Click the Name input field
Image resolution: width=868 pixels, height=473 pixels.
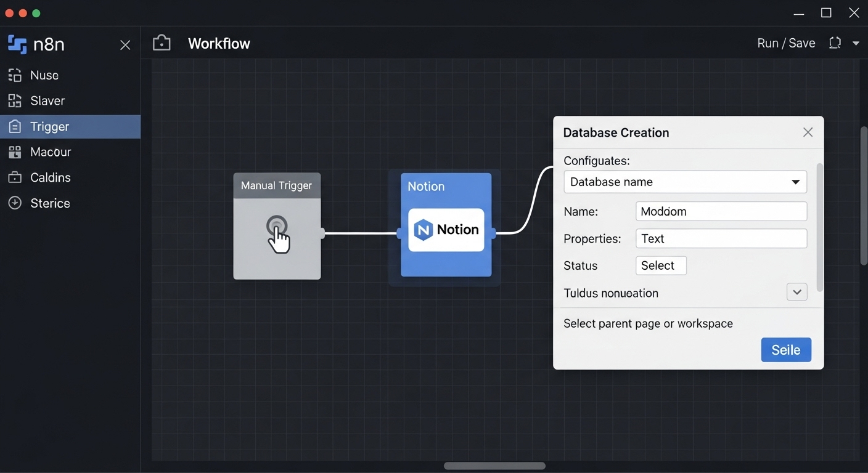(721, 211)
